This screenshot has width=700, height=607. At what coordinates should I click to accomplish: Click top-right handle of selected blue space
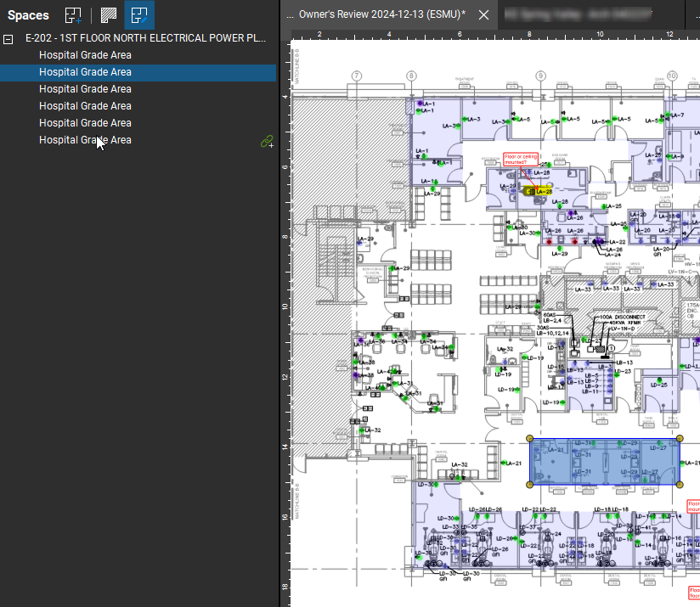[x=680, y=438]
